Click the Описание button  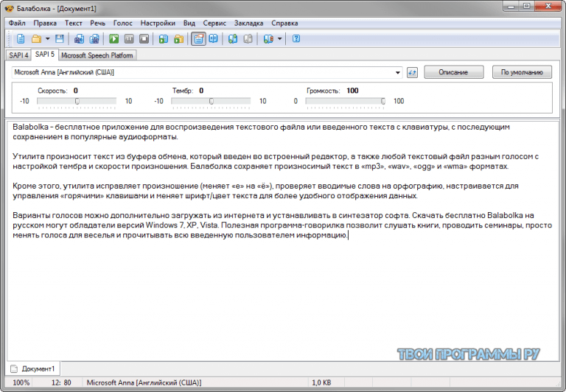tap(453, 72)
